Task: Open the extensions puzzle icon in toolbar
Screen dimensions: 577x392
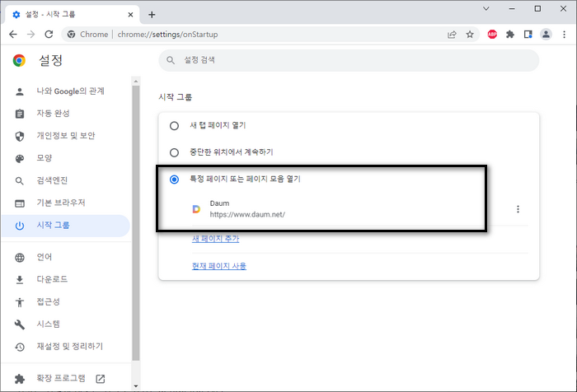Action: 510,35
